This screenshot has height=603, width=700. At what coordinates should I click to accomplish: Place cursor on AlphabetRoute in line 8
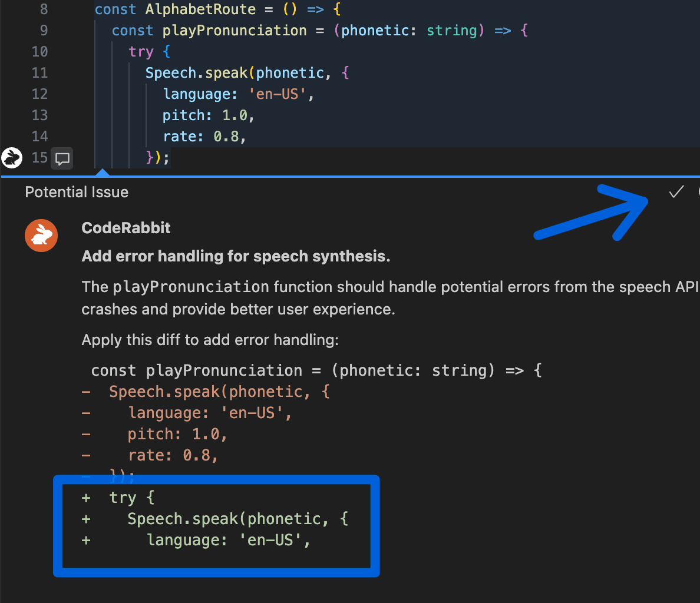[x=200, y=9]
